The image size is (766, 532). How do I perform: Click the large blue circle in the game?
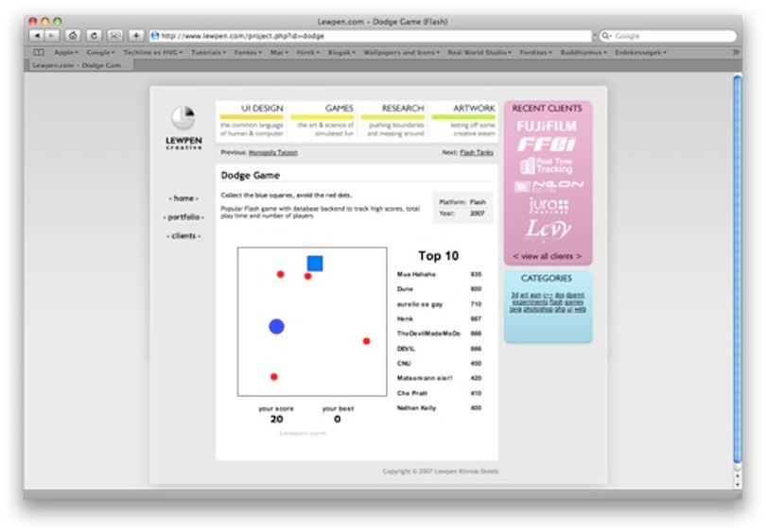[x=276, y=327]
